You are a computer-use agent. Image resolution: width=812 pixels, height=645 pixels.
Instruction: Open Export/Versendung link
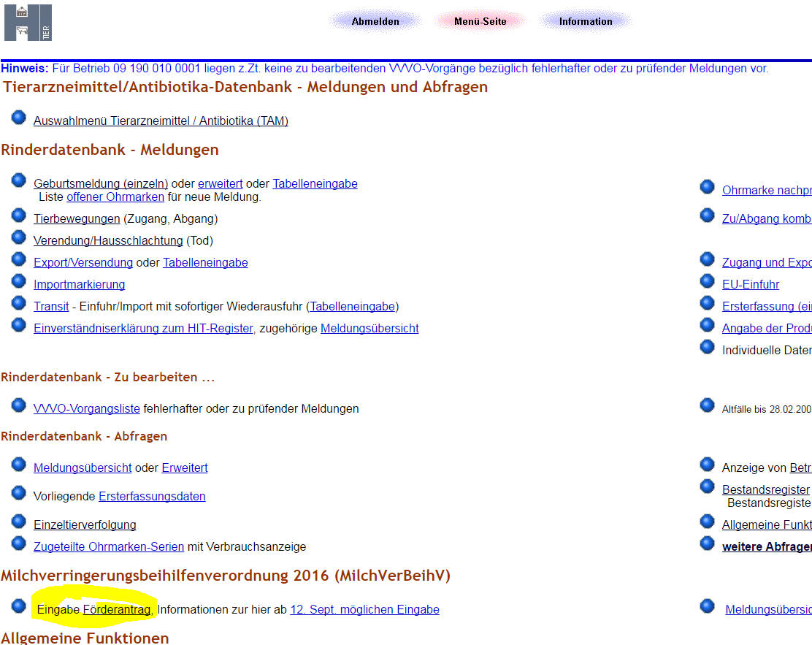click(83, 262)
